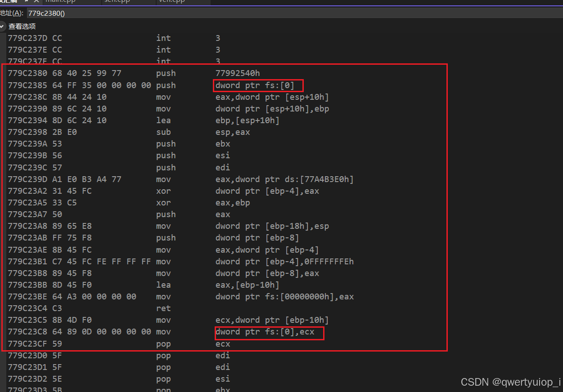Click the address input field containing 779c2380()
Screen dimensions: 563x392
point(294,13)
